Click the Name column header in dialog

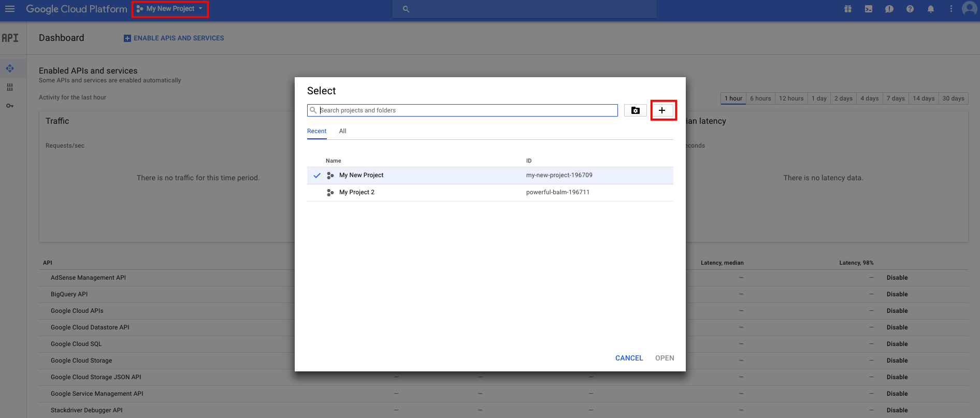coord(333,161)
